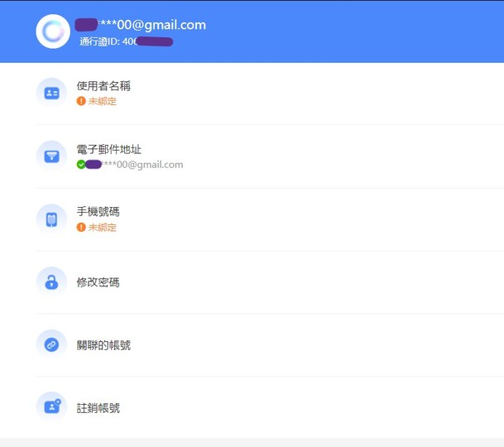504x447 pixels.
Task: Open 修改密碼 to change password
Action: (x=270, y=282)
